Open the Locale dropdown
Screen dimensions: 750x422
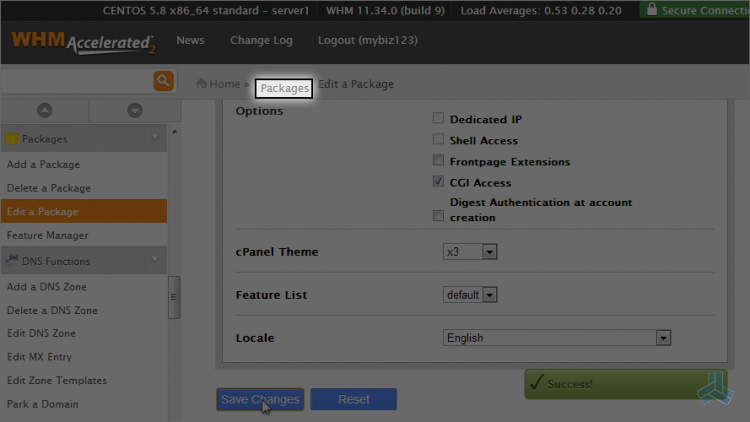tap(557, 338)
